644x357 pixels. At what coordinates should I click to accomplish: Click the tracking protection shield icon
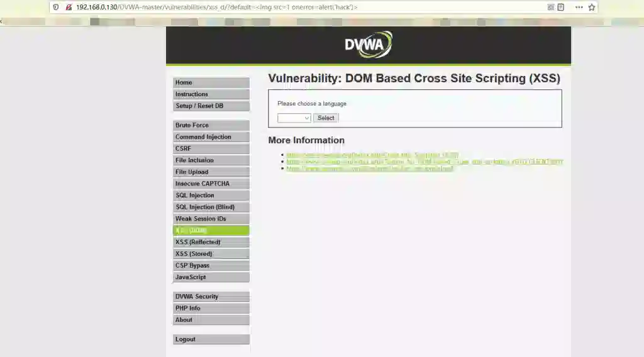coord(56,7)
